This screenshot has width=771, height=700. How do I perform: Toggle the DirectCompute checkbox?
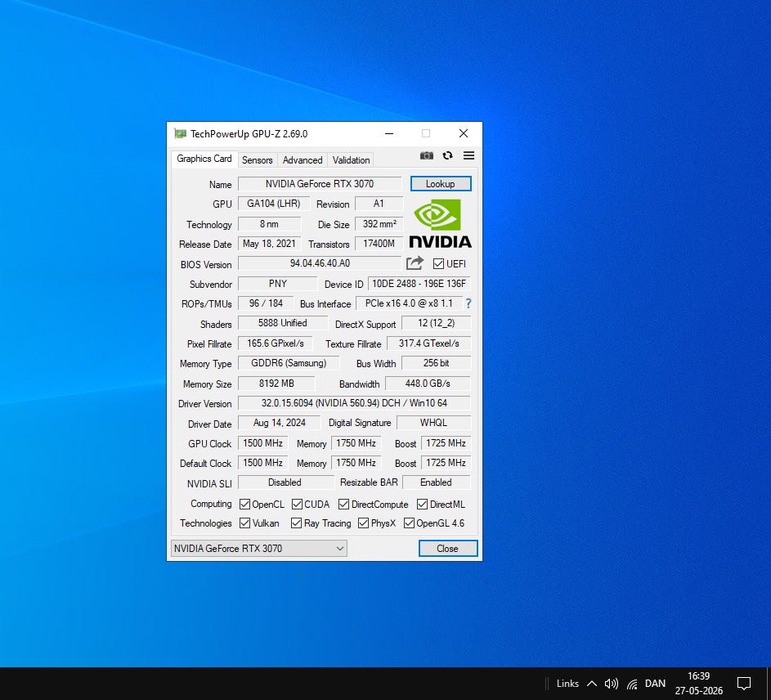coord(343,505)
